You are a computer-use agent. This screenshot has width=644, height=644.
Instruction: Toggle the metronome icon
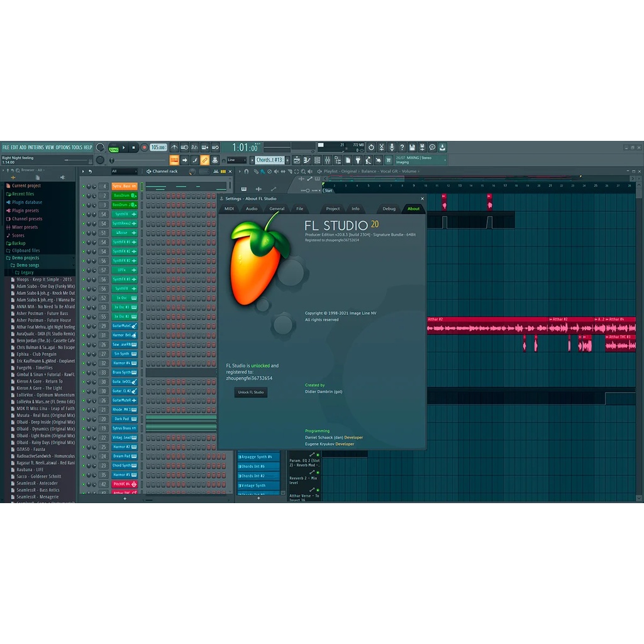(174, 147)
